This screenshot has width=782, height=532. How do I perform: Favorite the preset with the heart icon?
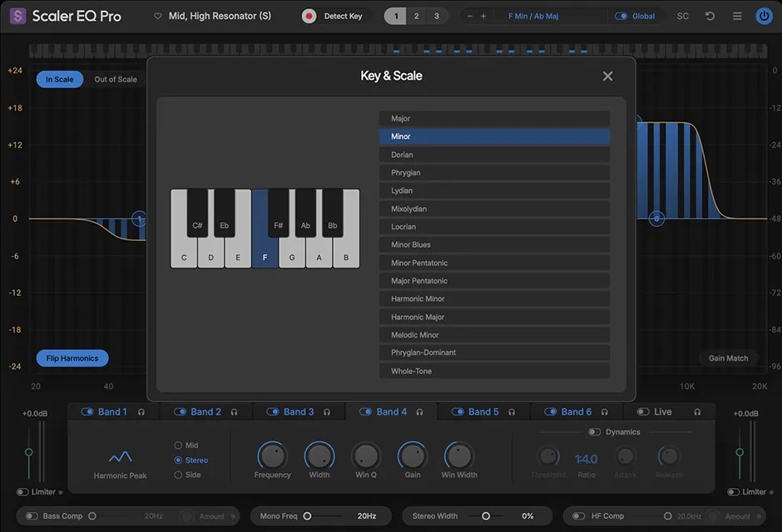coord(157,16)
